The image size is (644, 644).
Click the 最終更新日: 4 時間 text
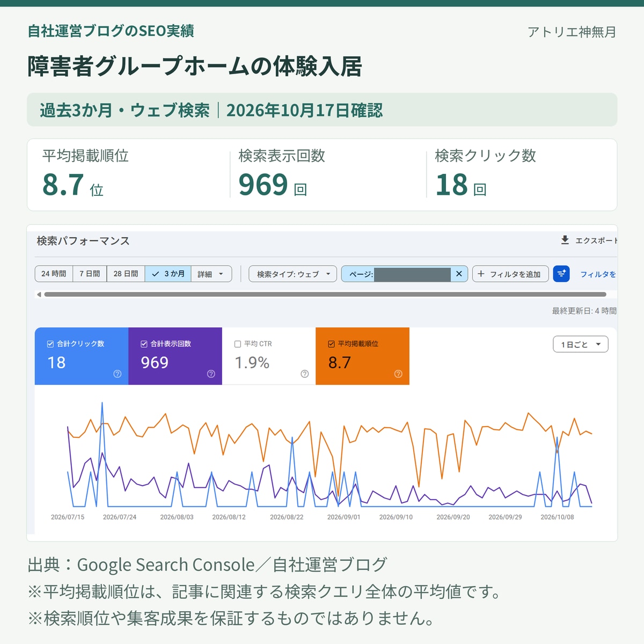point(584,311)
